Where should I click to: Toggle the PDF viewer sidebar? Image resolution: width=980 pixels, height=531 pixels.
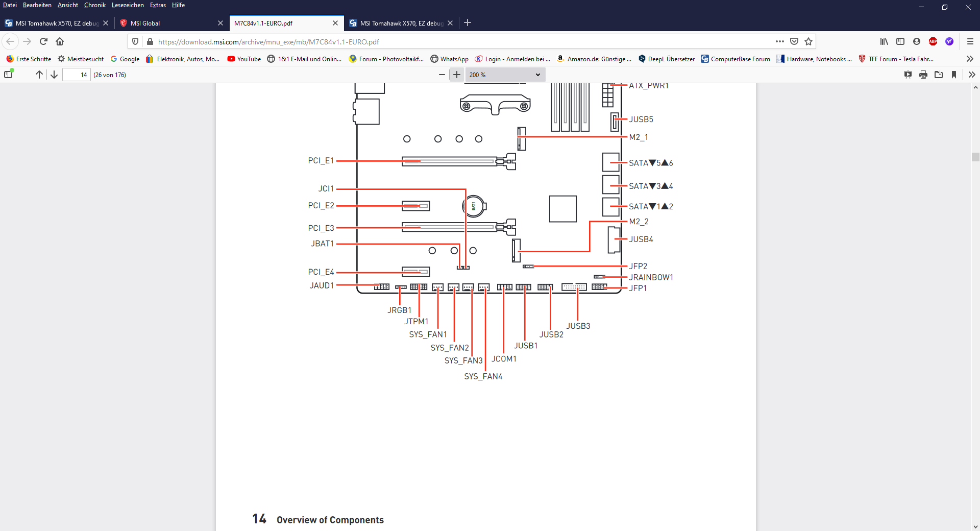9,75
